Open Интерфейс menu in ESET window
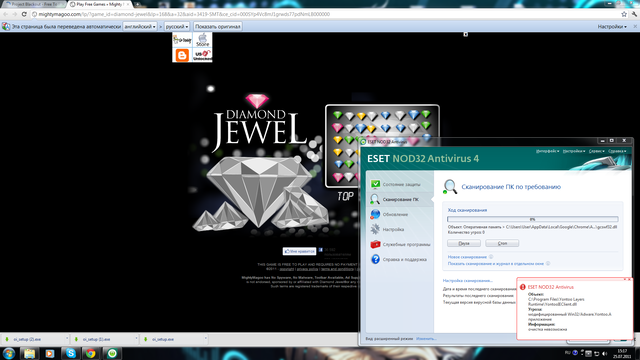 (547, 151)
